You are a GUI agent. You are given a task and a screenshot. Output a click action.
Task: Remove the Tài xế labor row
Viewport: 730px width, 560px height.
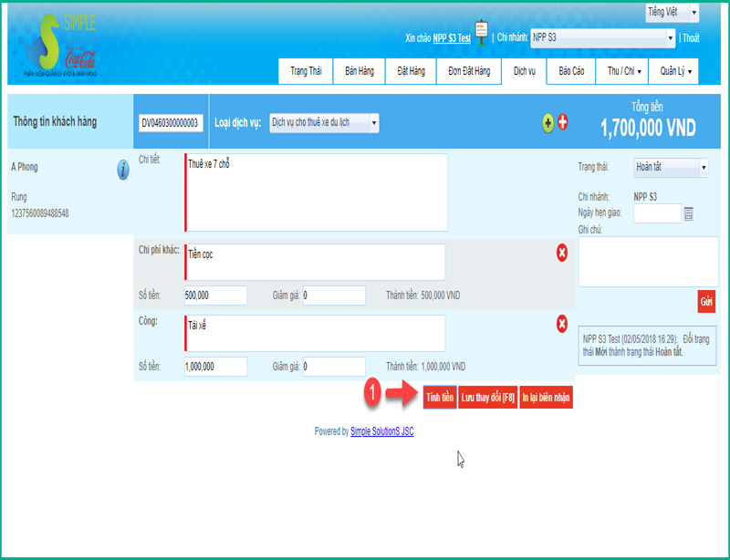(x=562, y=323)
